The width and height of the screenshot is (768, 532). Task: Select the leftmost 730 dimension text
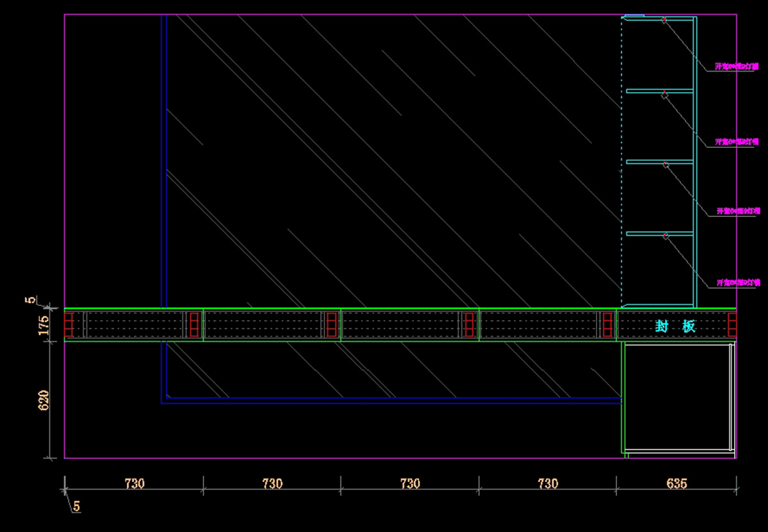pos(134,484)
